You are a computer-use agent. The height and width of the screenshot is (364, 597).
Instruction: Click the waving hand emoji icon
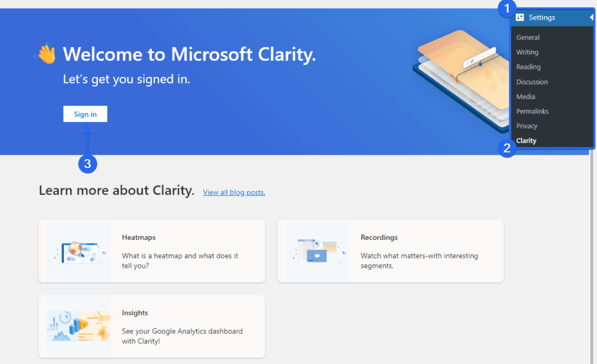point(46,53)
